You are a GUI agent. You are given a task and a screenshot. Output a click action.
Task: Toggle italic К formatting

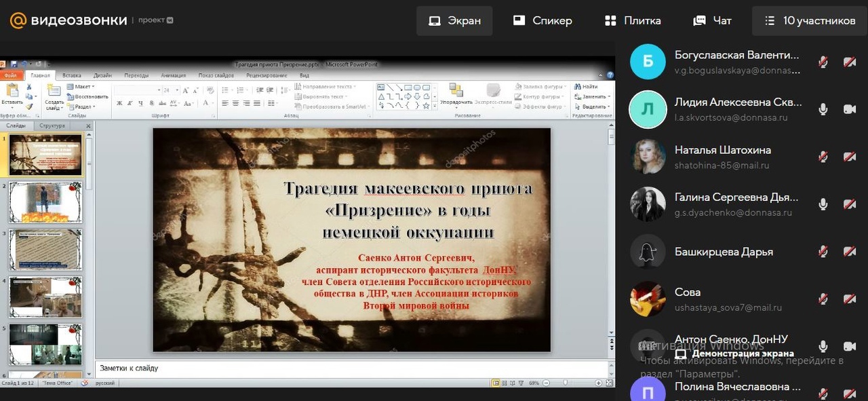point(130,104)
